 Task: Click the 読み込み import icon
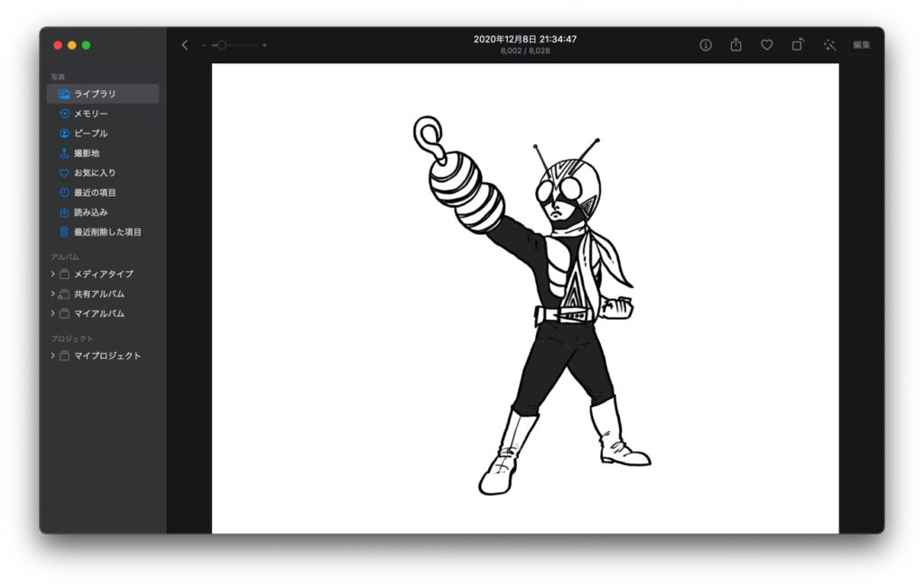click(x=64, y=212)
